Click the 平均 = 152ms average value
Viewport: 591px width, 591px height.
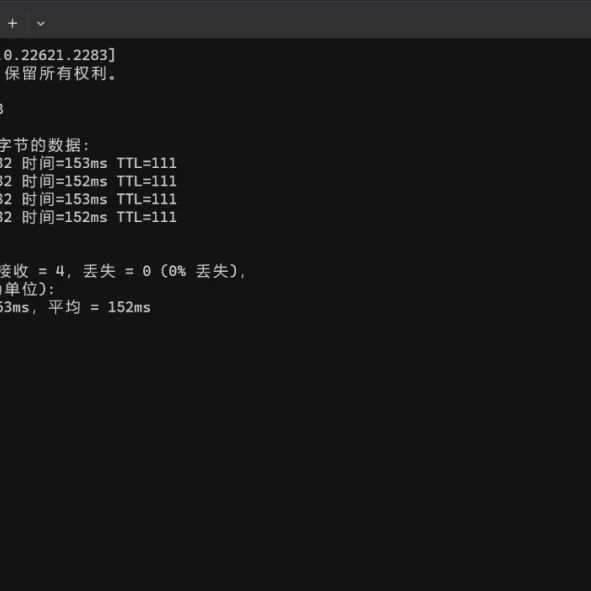click(100, 307)
